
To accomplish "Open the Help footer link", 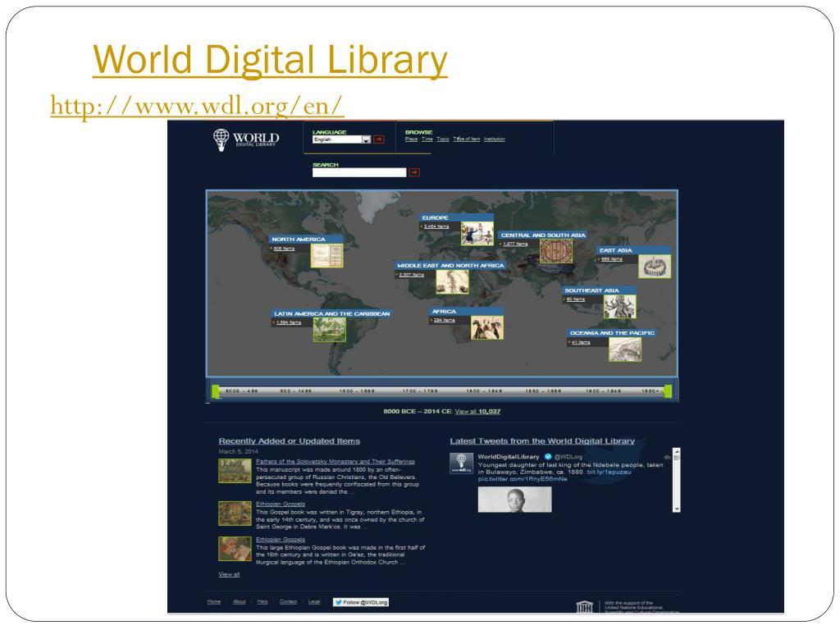I will [x=262, y=601].
